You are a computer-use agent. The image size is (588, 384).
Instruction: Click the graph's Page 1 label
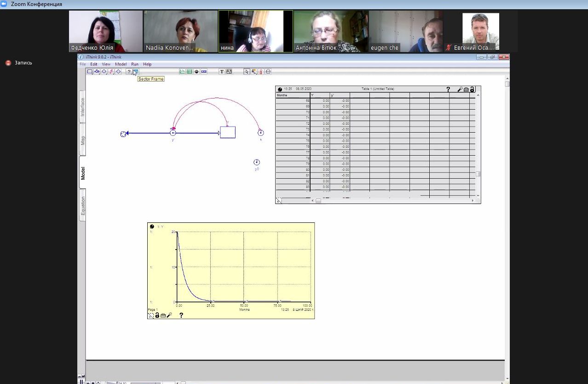pos(153,310)
